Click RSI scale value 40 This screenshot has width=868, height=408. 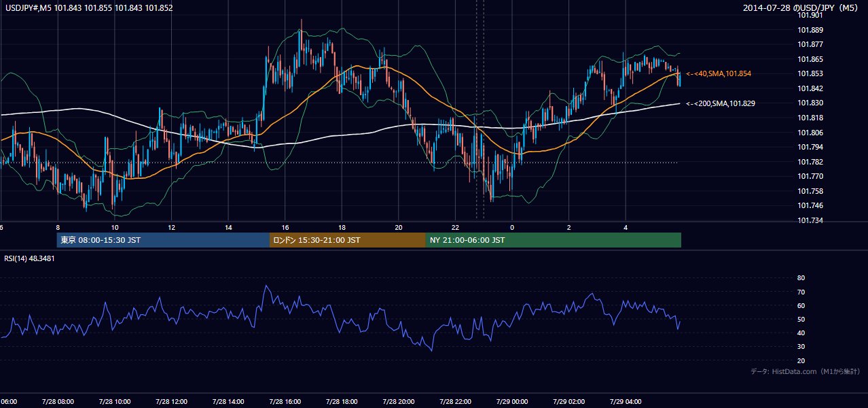click(801, 333)
